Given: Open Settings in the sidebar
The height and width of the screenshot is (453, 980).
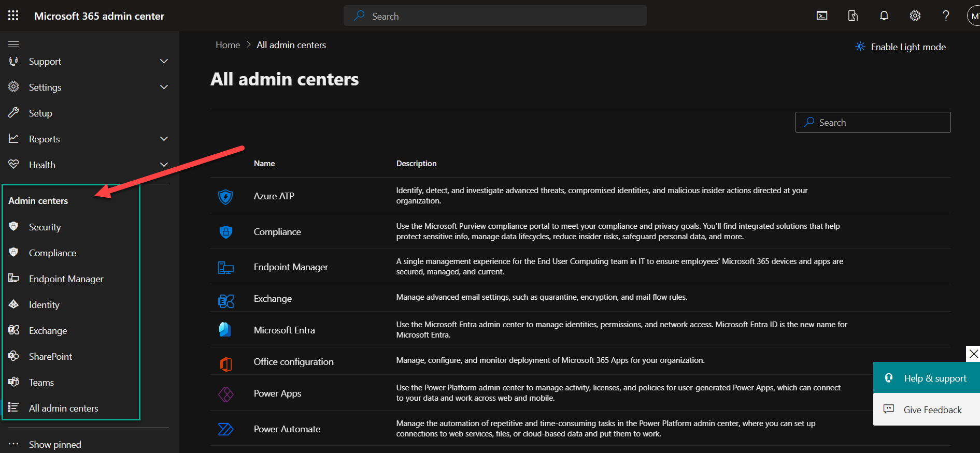Looking at the screenshot, I should pyautogui.click(x=45, y=87).
